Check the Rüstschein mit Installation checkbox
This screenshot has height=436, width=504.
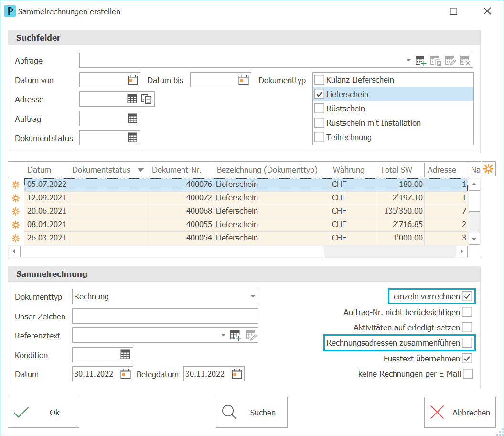(319, 122)
